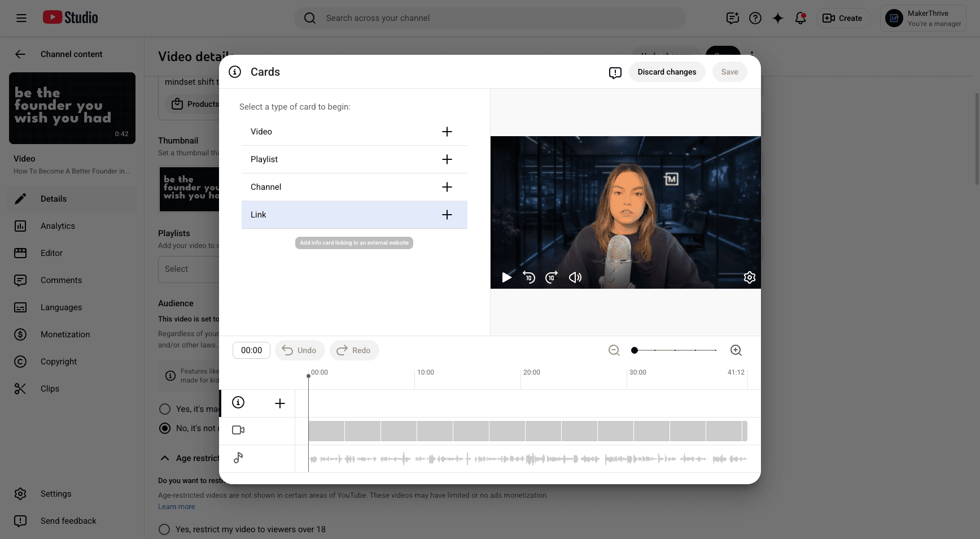Viewport: 980px width, 539px height.
Task: Collapse the Age restriction section
Action: (x=165, y=458)
